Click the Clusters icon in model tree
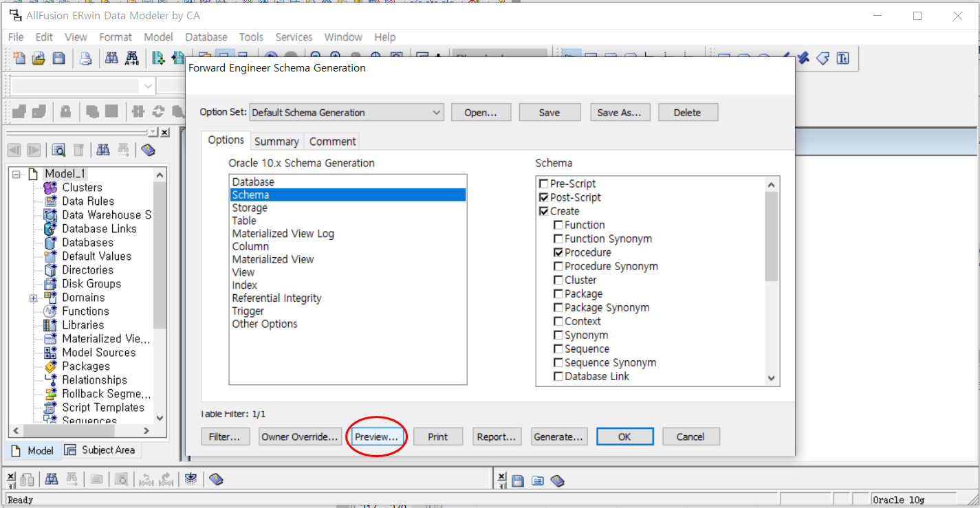Image resolution: width=980 pixels, height=508 pixels. coord(50,187)
